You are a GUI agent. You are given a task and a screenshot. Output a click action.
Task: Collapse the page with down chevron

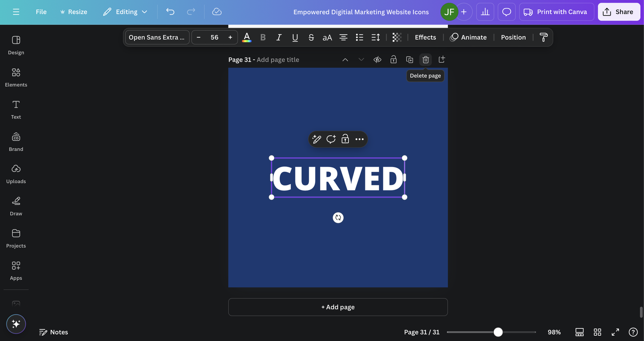click(x=361, y=59)
